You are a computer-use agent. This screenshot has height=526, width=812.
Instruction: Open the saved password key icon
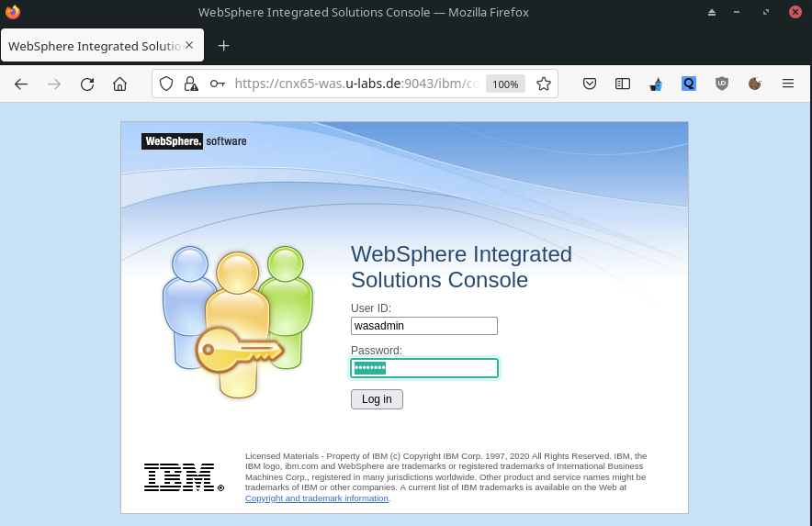point(217,84)
